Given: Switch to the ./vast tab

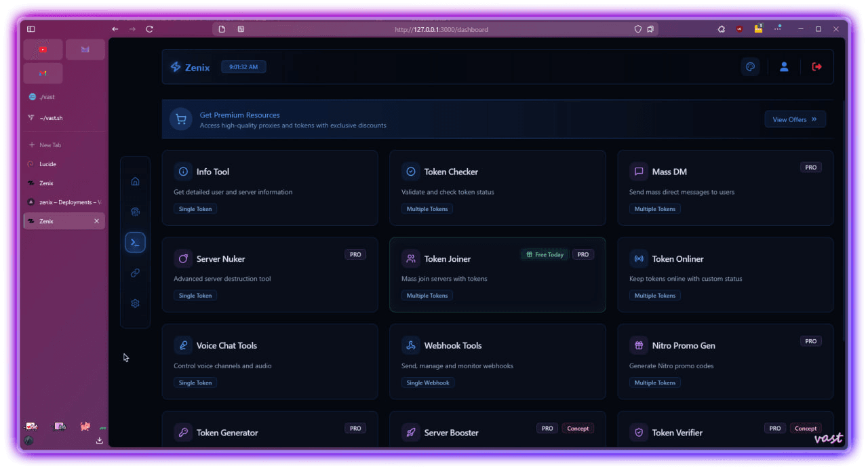Looking at the screenshot, I should click(64, 97).
